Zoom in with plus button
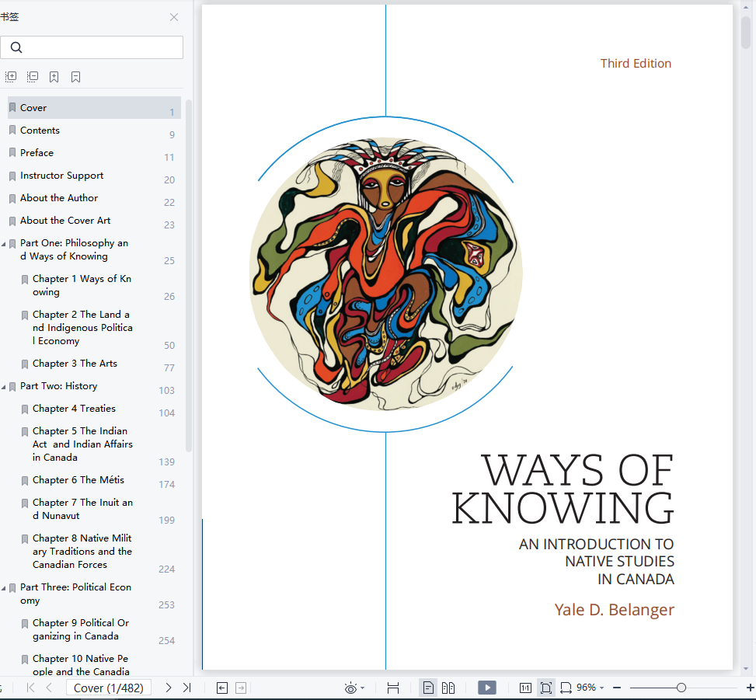The height and width of the screenshot is (700, 756). 751,688
